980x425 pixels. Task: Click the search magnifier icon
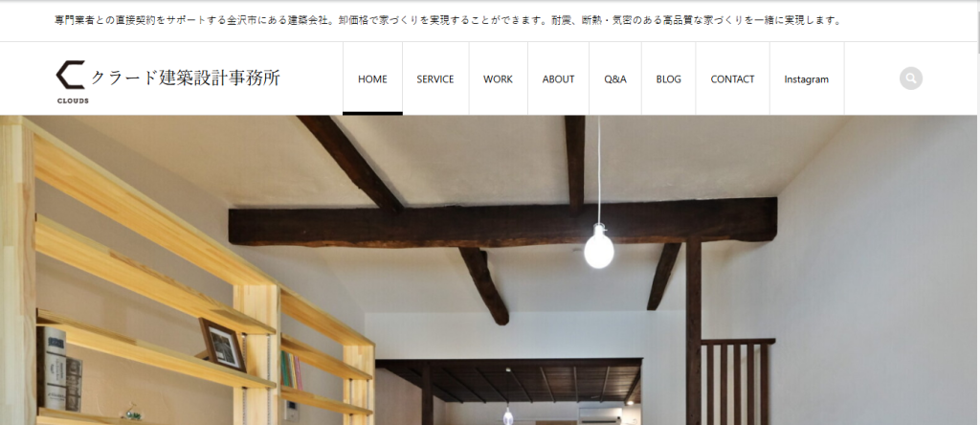click(911, 78)
